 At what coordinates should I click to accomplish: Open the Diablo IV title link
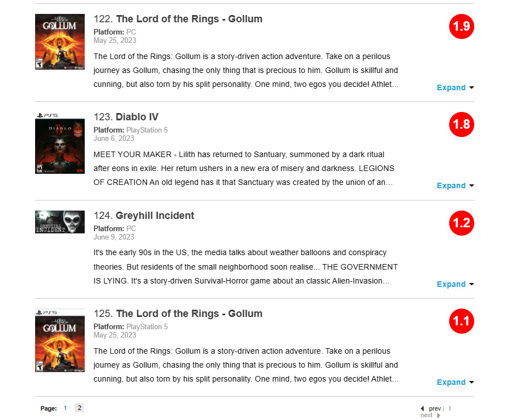[x=137, y=117]
